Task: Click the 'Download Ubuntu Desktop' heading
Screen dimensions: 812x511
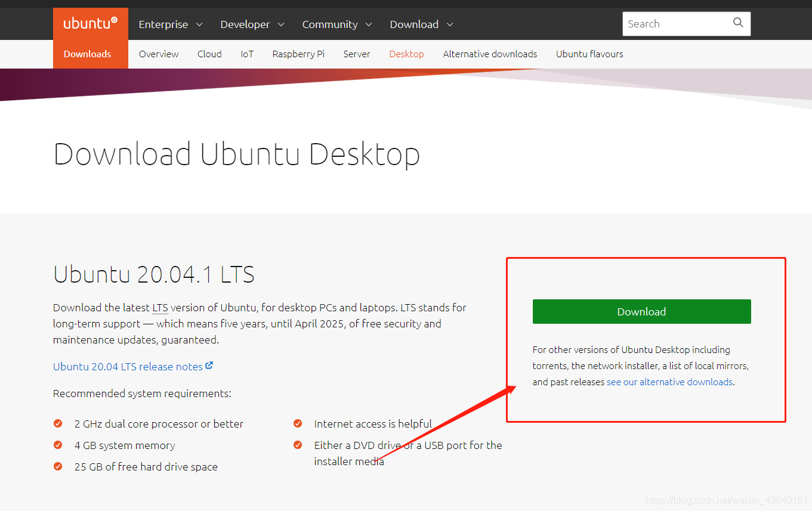Action: click(x=237, y=154)
